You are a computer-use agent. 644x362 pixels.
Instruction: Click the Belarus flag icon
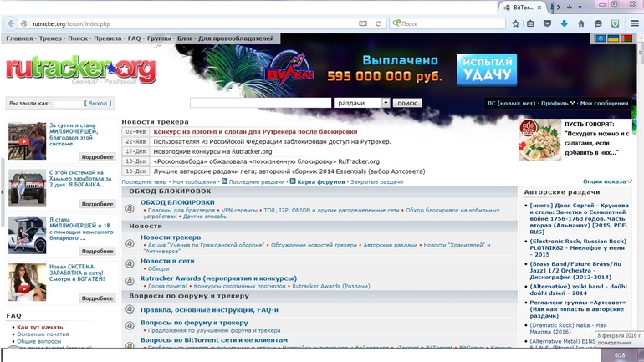(626, 38)
